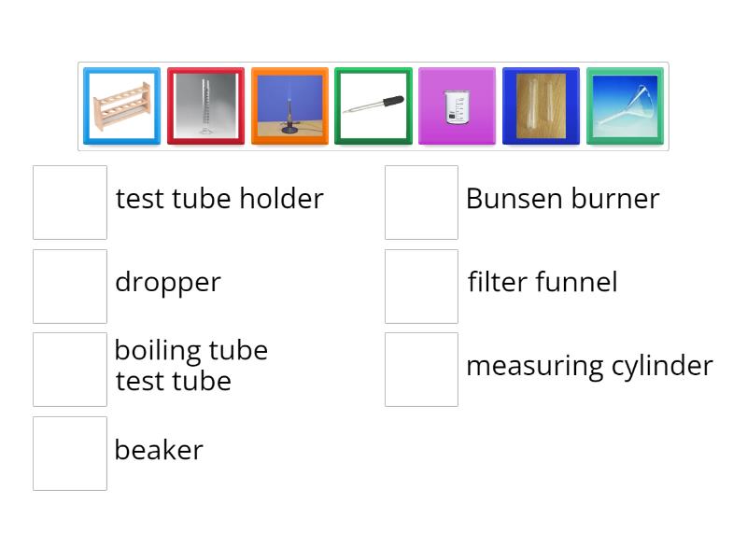Select the measuring cylinder image tile
Screen dimensions: 747x560
pos(205,105)
